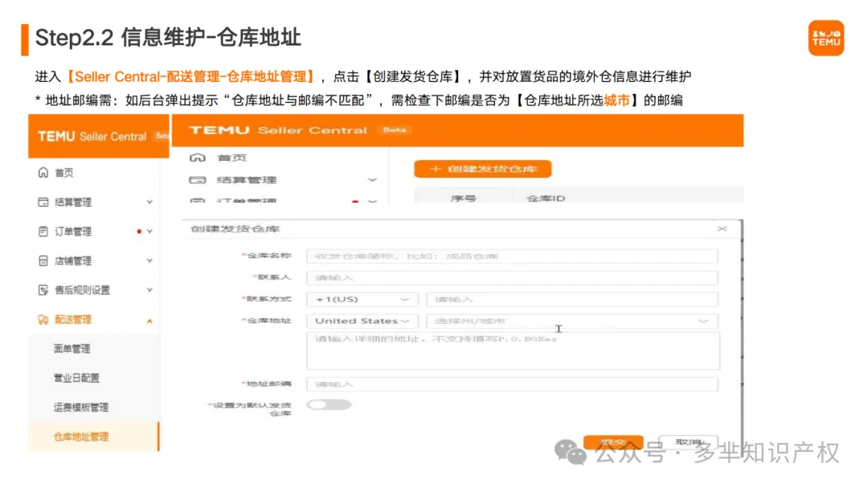Open 运费模板管理 submenu item

(x=81, y=408)
